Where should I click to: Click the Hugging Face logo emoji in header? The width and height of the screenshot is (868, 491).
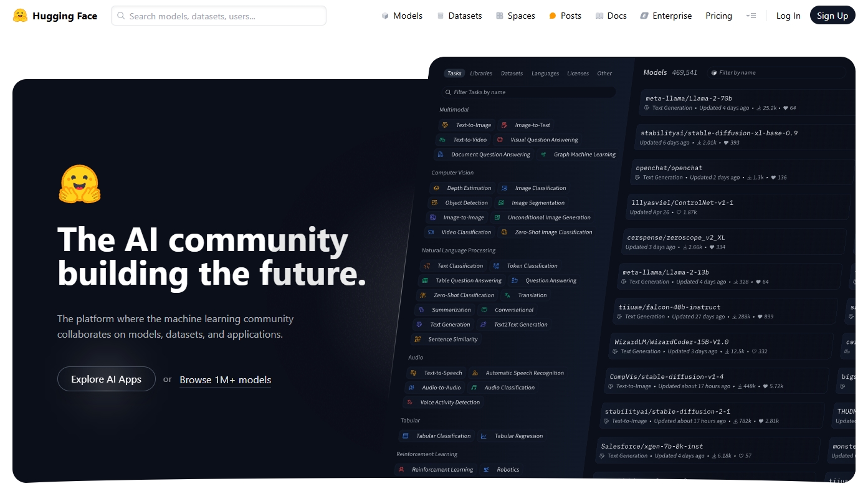(20, 16)
